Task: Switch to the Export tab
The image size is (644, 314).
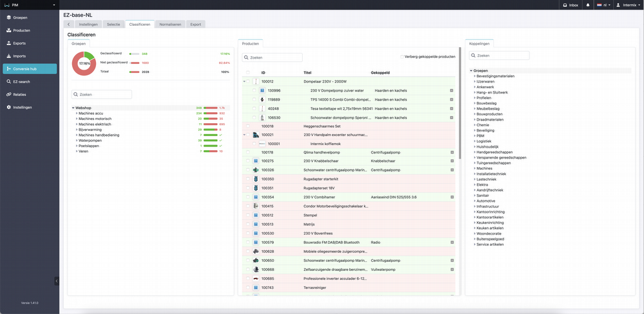Action: click(196, 25)
